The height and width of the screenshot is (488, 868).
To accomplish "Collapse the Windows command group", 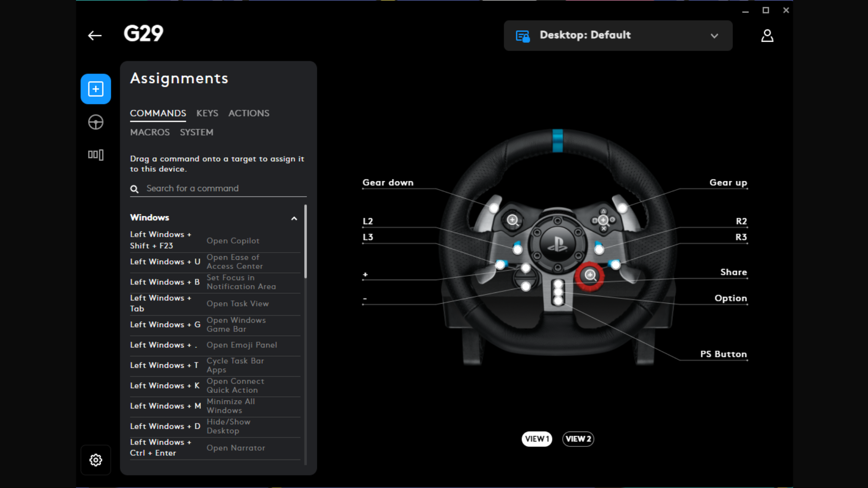I will click(294, 218).
